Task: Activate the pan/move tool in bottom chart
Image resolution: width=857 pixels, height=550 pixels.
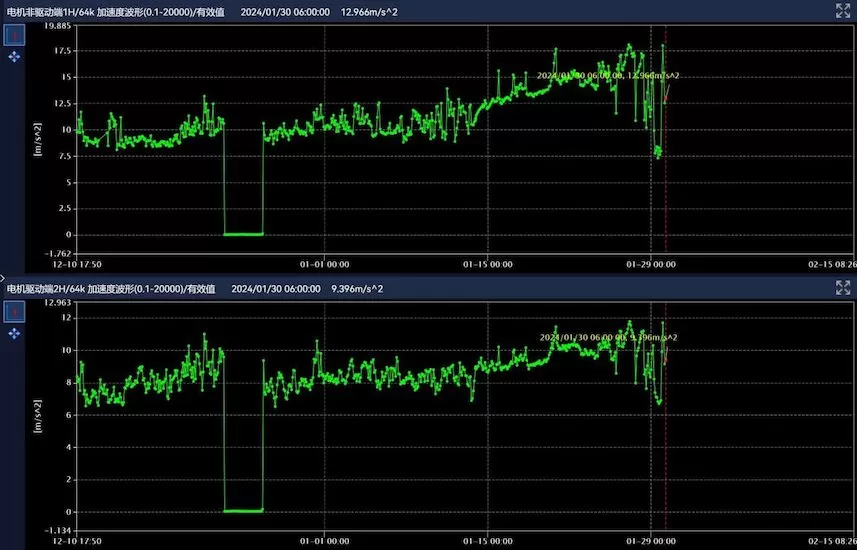Action: tap(14, 333)
